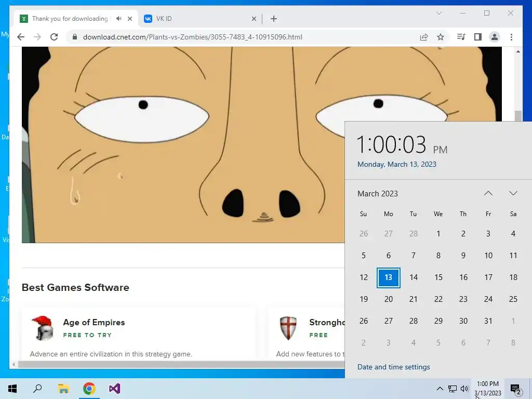Viewport: 532px width, 399px height.
Task: Click the address bar URL
Action: [192, 37]
